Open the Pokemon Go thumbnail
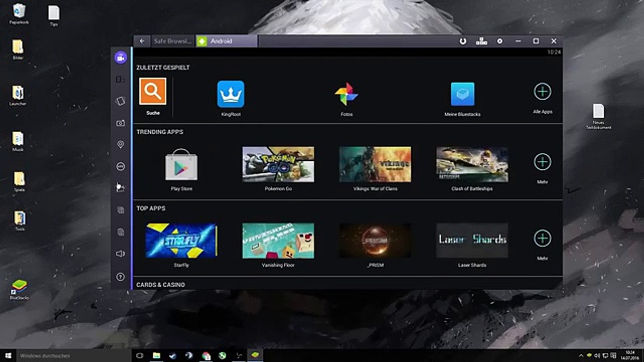644x362 pixels. tap(278, 164)
